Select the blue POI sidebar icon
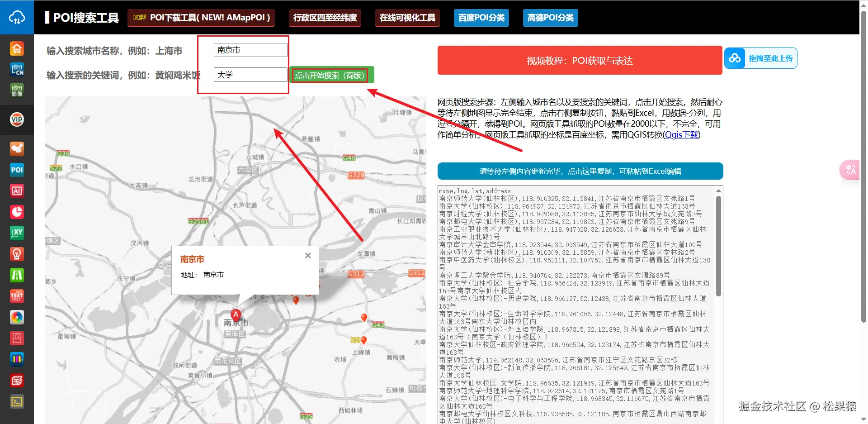The image size is (868, 424). coord(17,170)
